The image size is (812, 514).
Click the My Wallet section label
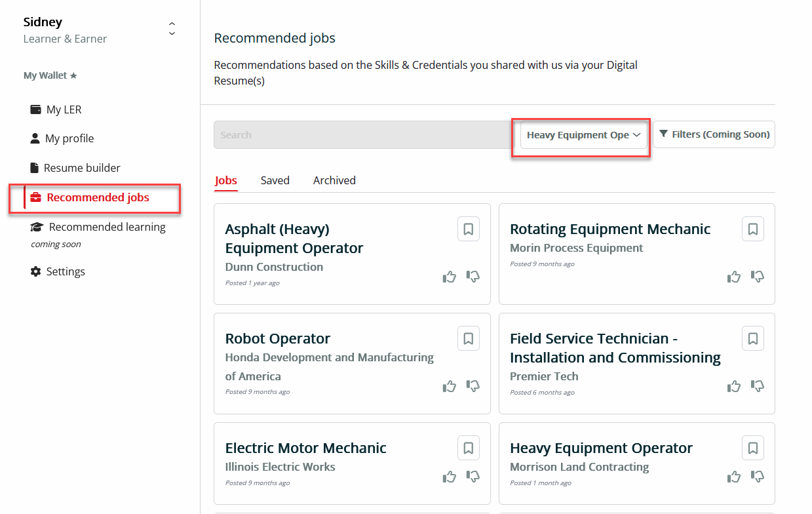click(x=50, y=75)
